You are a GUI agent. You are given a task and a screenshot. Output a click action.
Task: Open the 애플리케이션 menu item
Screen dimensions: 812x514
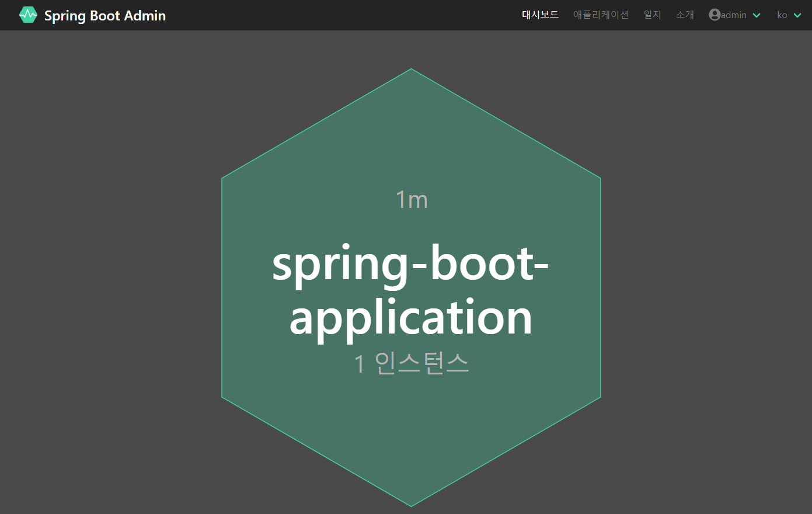coord(601,15)
